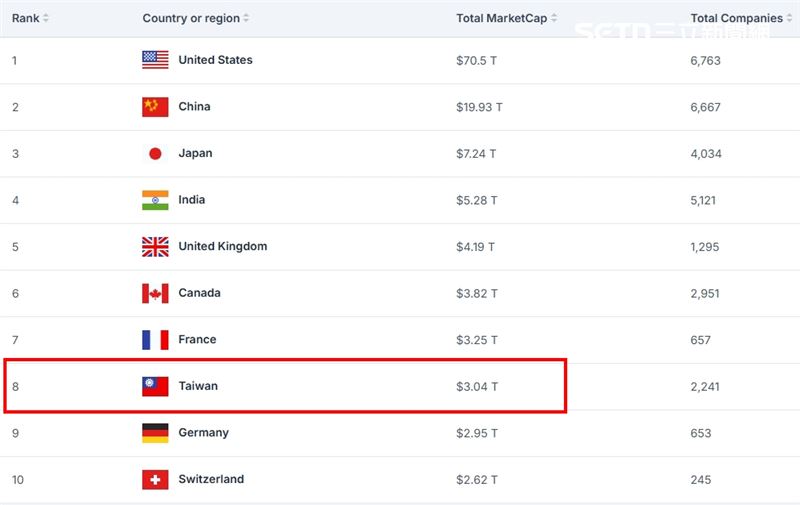Viewport: 800px width, 505px height.
Task: Open the Taiwan country link
Action: point(198,386)
